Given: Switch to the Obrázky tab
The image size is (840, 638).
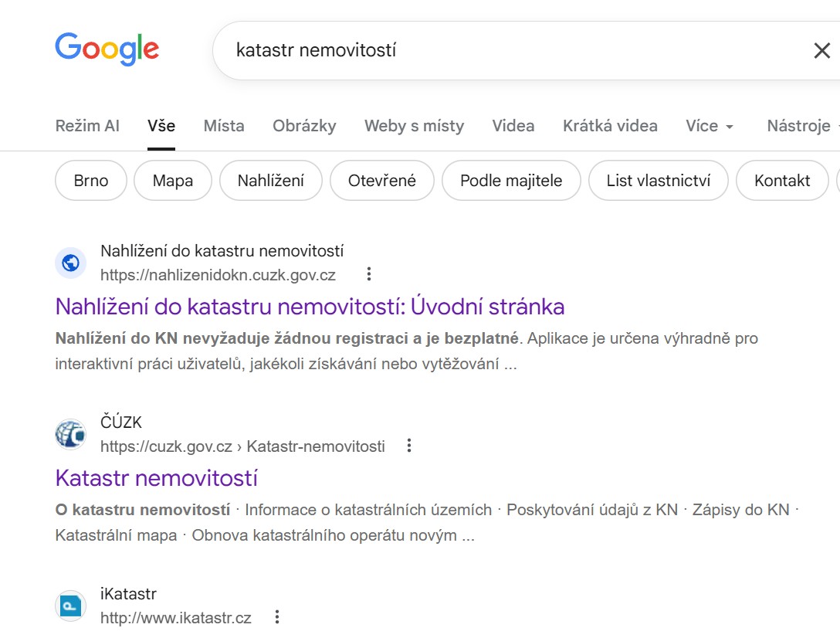Looking at the screenshot, I should [x=304, y=126].
